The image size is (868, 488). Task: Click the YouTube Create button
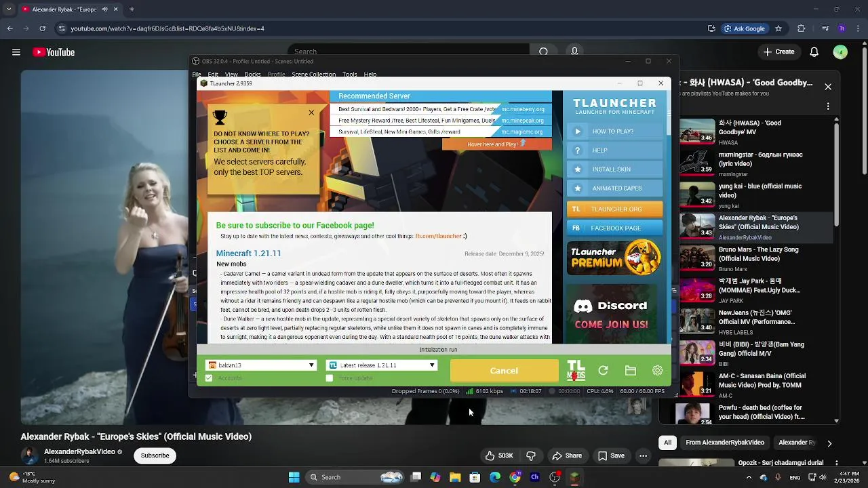(778, 52)
